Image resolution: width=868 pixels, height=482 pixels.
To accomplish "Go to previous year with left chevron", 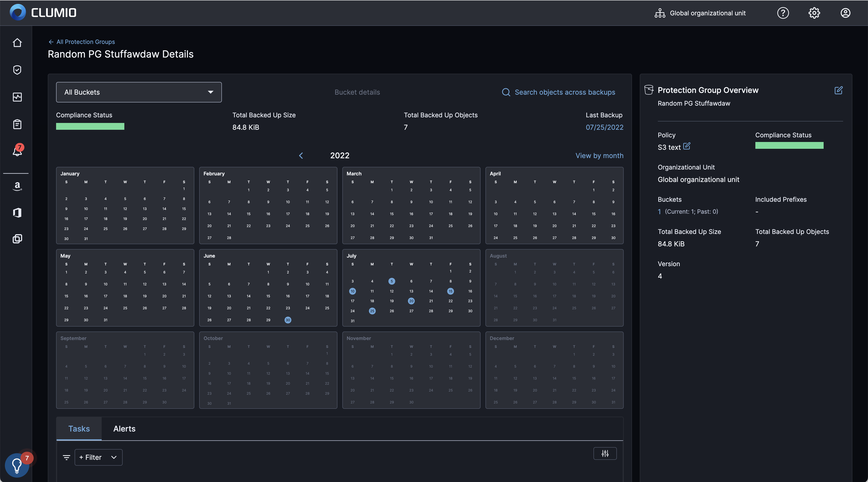I will (301, 155).
